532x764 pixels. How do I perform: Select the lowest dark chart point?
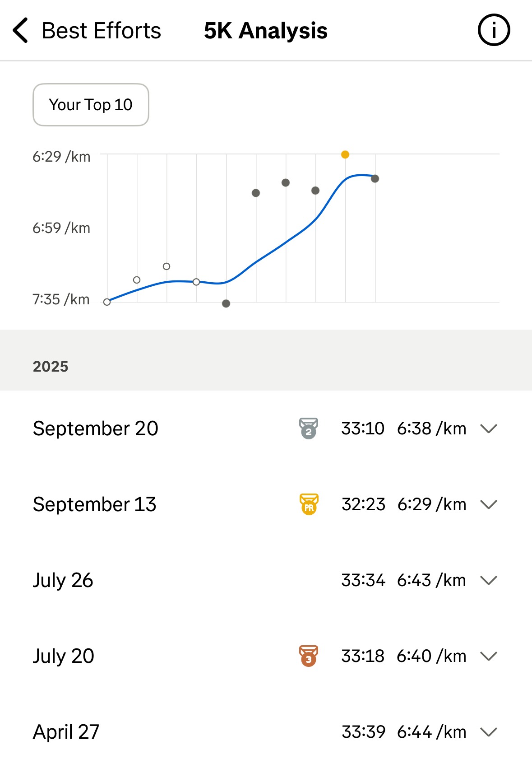[226, 303]
